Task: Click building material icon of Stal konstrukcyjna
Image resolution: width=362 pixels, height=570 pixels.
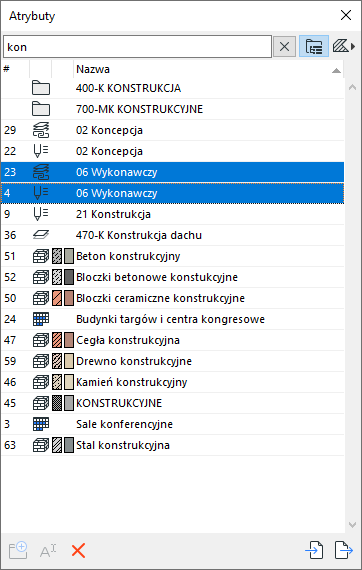Action: (41, 445)
